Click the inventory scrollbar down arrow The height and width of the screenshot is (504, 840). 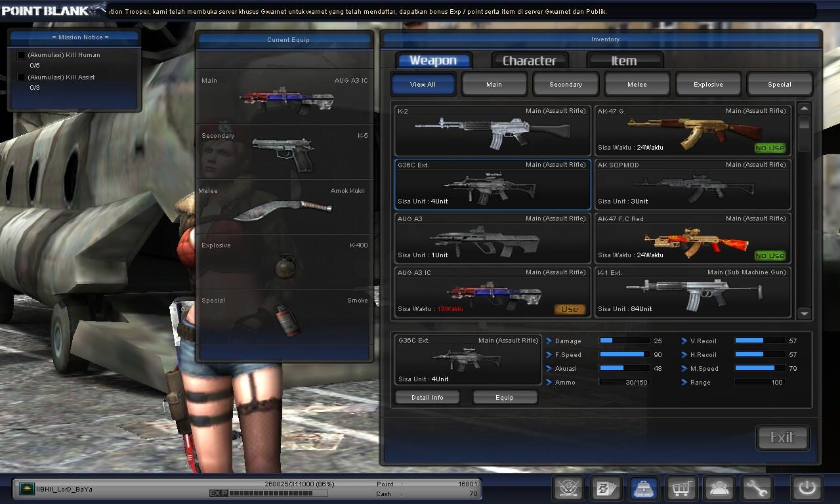805,314
